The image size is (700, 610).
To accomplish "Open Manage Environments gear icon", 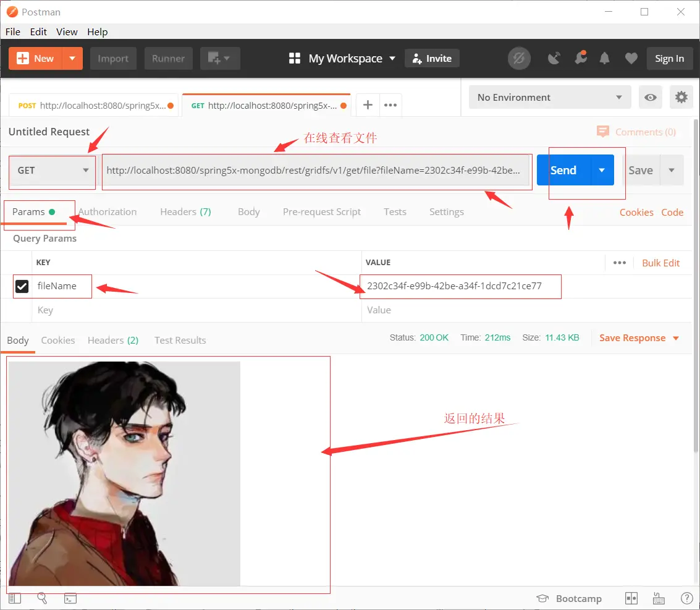I will point(681,98).
